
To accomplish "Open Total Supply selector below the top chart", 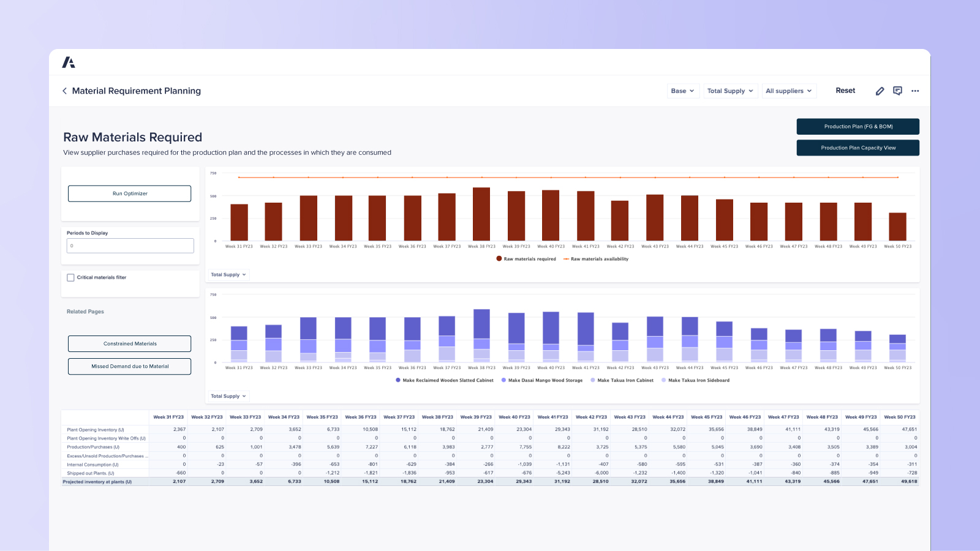I will (x=227, y=274).
